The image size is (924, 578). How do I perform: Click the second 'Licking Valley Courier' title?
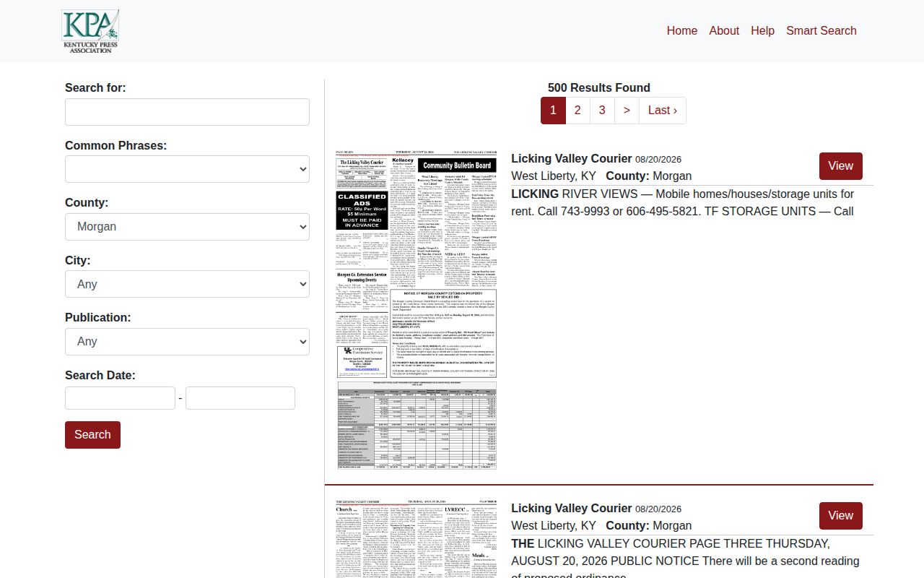click(x=572, y=508)
